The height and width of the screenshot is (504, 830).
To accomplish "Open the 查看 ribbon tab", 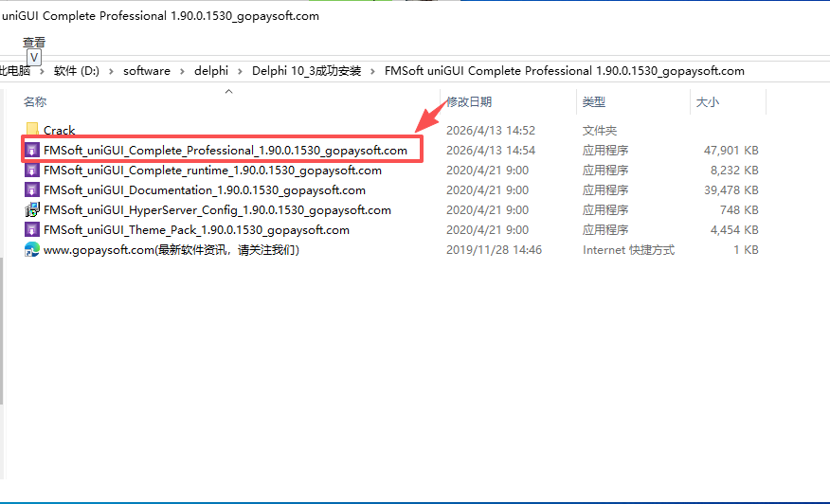I will tap(34, 43).
